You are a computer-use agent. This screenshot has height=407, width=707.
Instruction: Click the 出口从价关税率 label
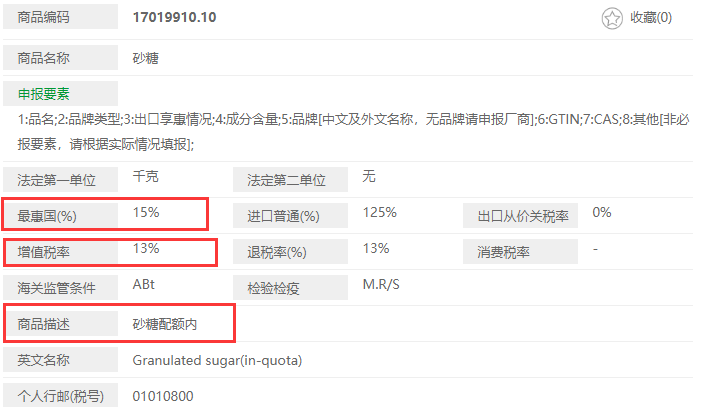pos(522,216)
